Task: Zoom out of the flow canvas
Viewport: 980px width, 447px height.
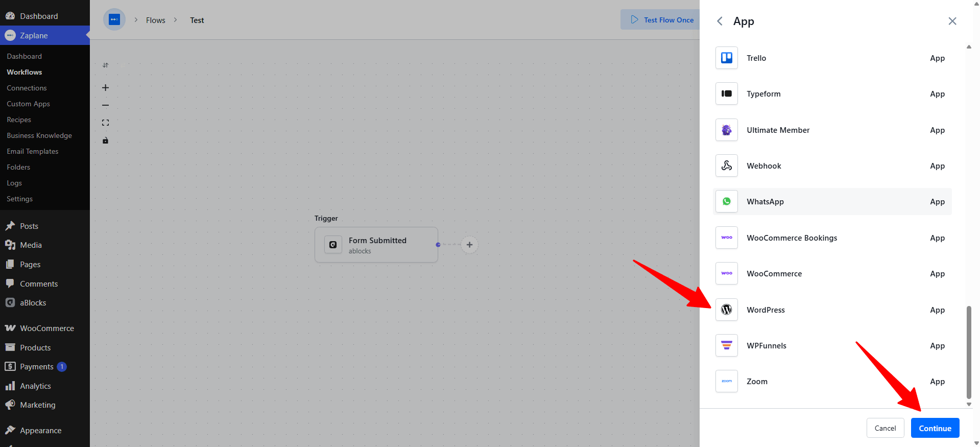Action: (105, 105)
